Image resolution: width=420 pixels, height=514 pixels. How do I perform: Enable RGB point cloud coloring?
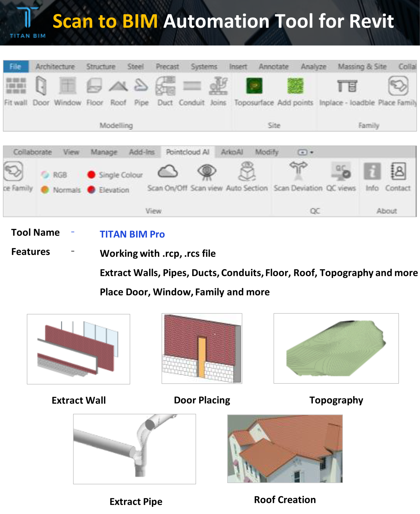click(x=55, y=175)
